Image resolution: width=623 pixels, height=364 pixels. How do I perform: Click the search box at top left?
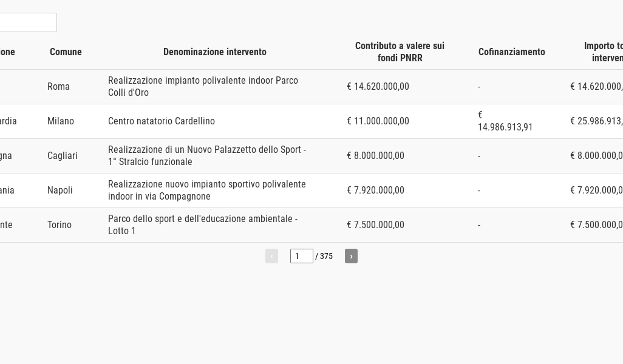(x=28, y=22)
